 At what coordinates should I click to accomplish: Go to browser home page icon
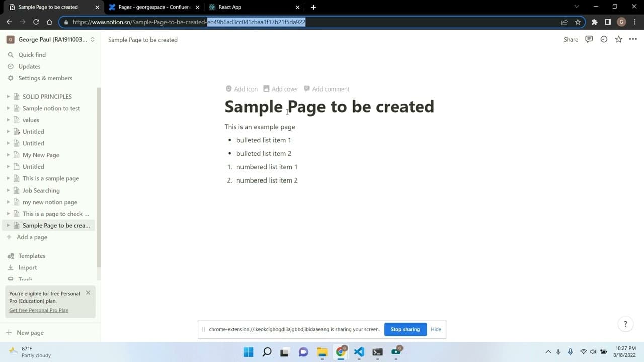[49, 22]
